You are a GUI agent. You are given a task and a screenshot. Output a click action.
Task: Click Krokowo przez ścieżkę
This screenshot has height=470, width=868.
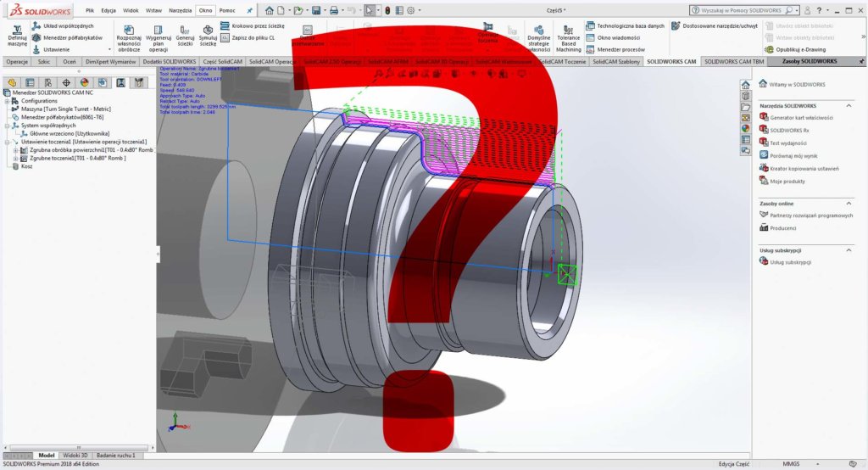[x=253, y=26]
